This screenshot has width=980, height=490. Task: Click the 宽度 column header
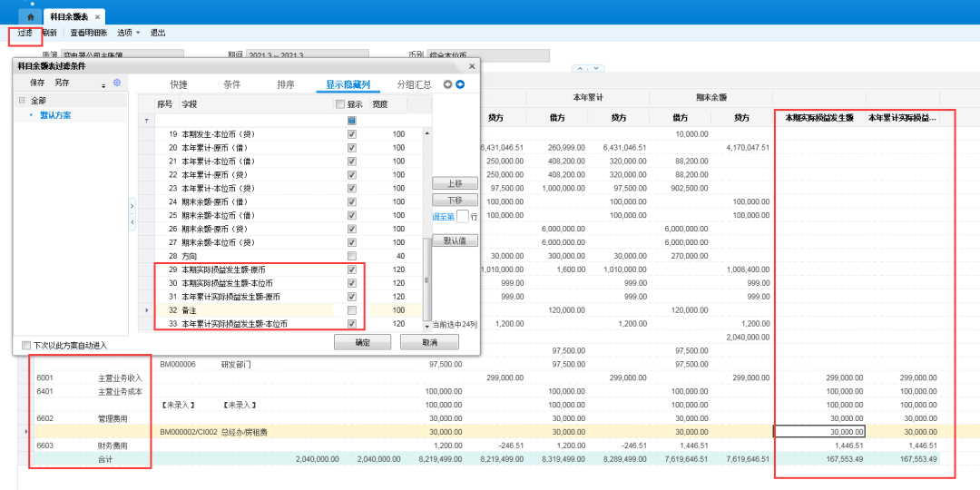click(x=380, y=104)
